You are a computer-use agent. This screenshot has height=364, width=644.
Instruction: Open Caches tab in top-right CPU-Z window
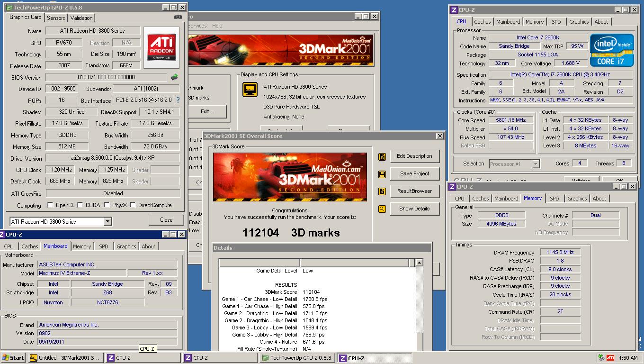point(483,22)
